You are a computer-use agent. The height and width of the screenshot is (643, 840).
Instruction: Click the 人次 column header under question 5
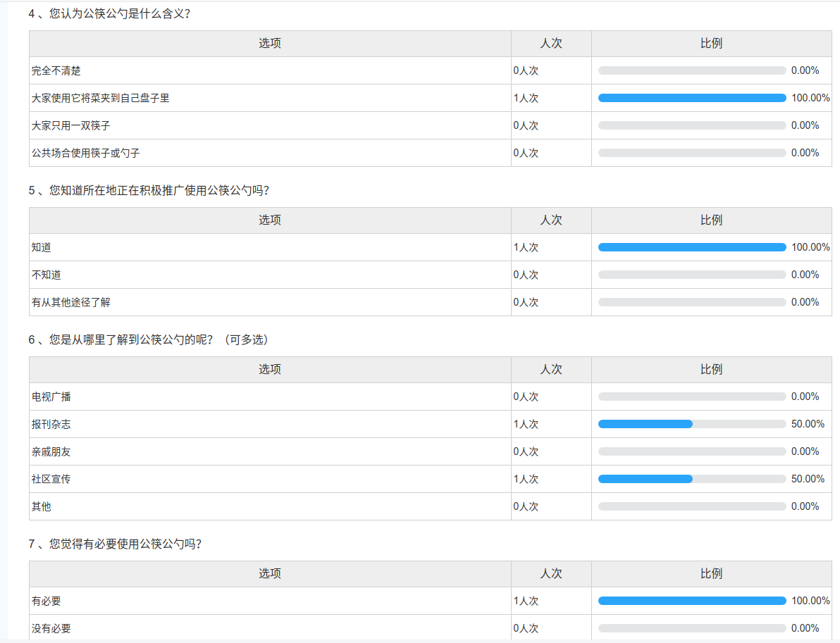[x=551, y=220]
